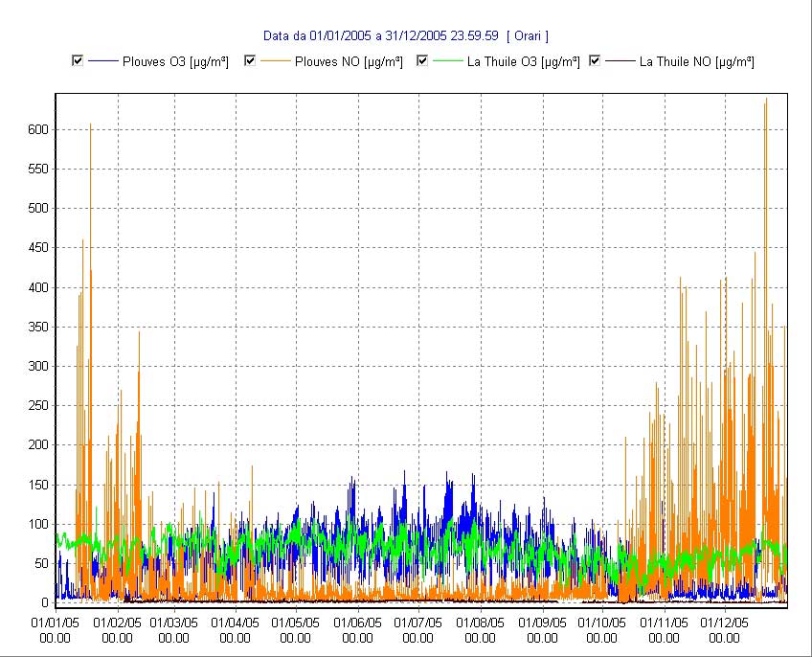812x657 pixels.
Task: Click the 01/12/05 date on the x-axis
Action: point(724,623)
